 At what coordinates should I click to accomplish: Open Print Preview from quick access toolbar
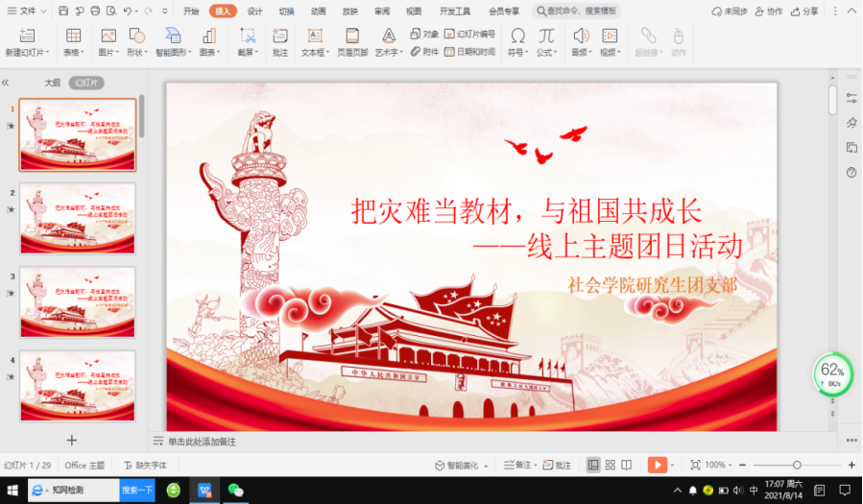[111, 11]
